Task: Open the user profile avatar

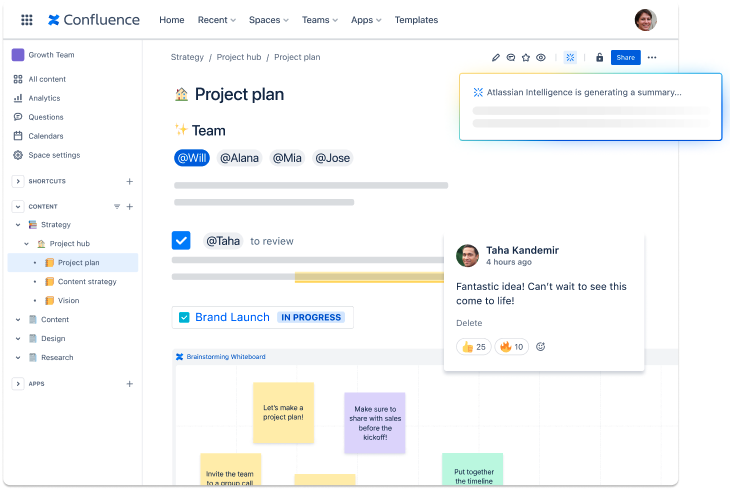Action: (646, 20)
